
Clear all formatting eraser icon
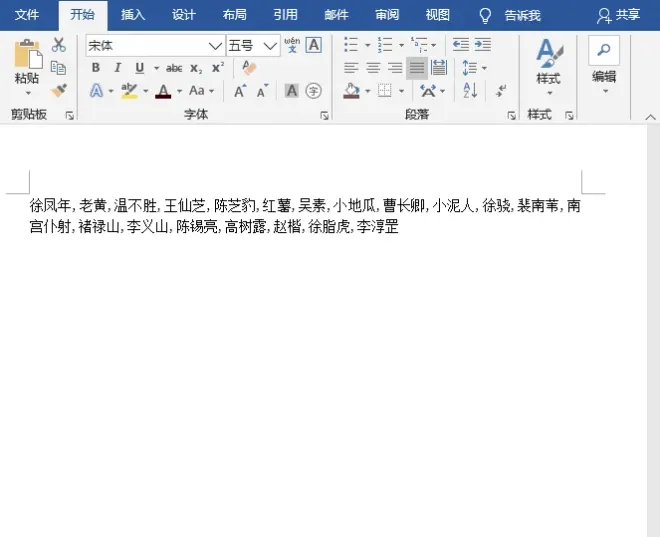(x=249, y=68)
